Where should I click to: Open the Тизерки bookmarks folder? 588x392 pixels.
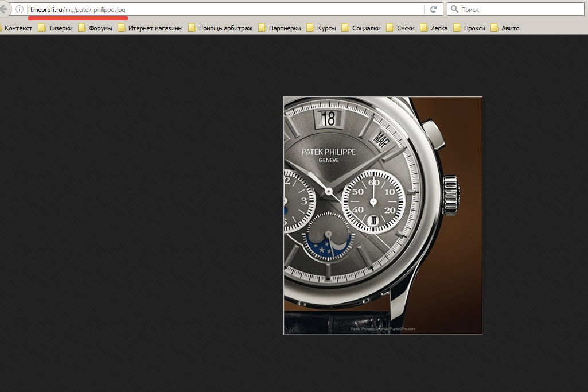tap(56, 28)
